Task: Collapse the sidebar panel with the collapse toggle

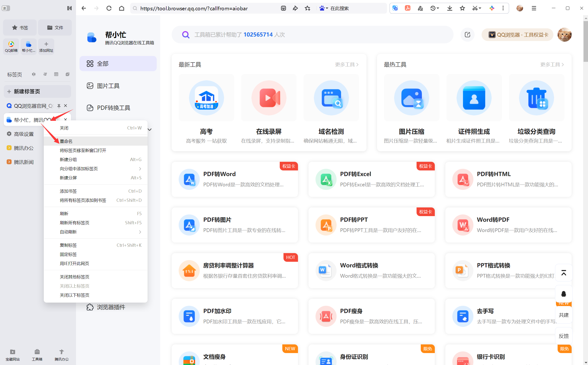Action: 69,8
